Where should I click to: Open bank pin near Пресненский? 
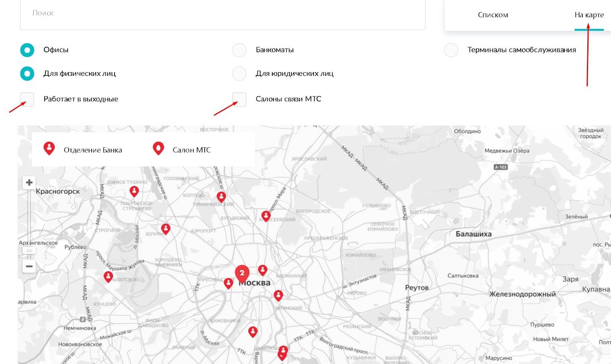(228, 283)
